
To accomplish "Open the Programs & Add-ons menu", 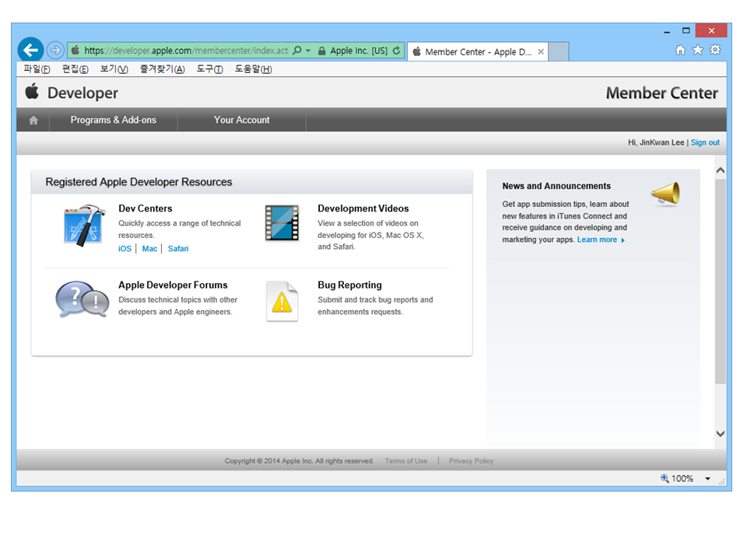I will pos(113,121).
